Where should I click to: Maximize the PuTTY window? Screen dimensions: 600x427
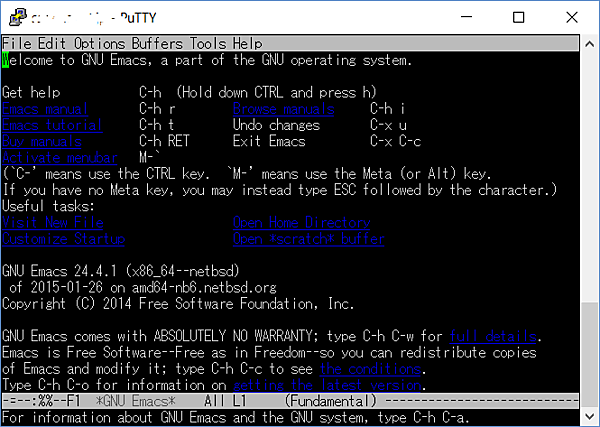(x=518, y=17)
